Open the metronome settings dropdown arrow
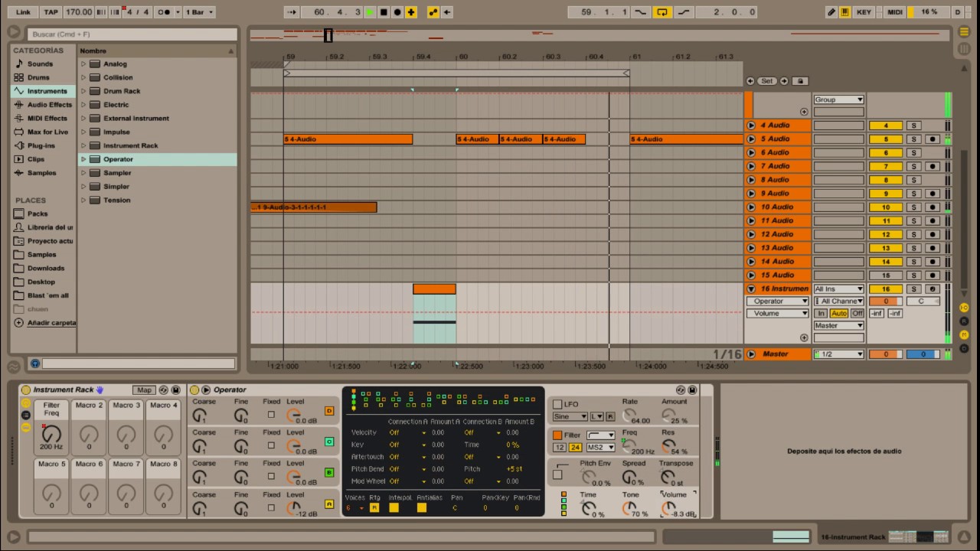 point(178,12)
